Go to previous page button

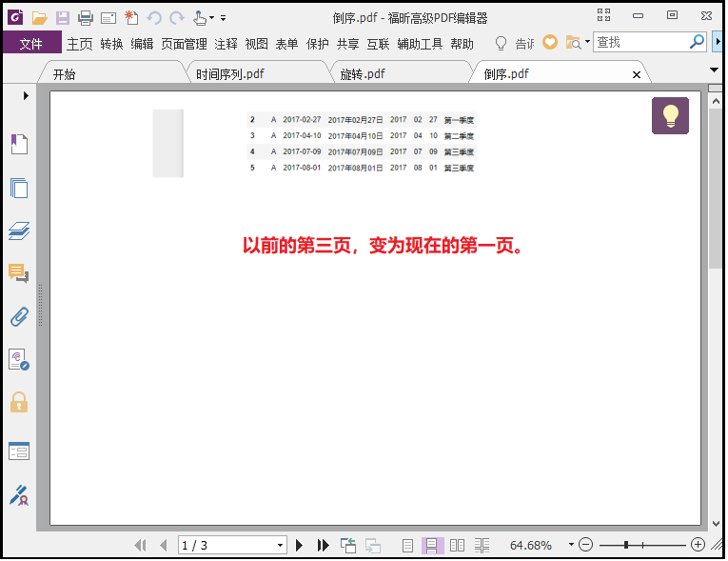(164, 545)
